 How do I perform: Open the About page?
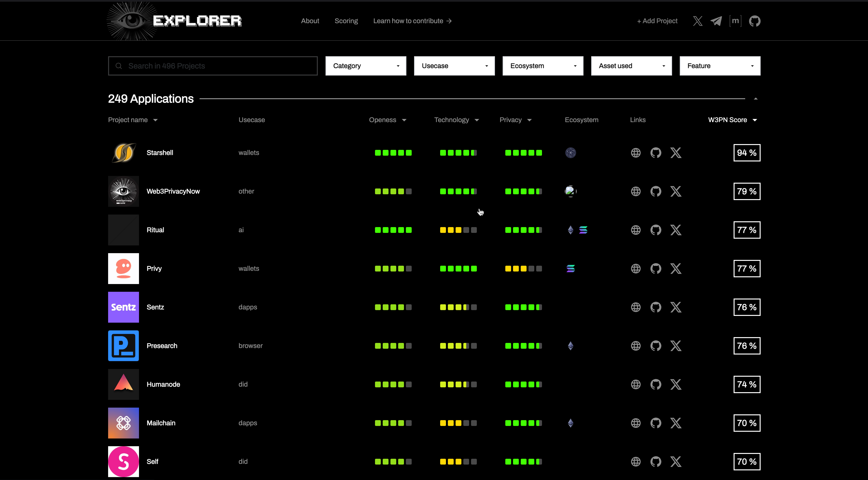pyautogui.click(x=310, y=21)
